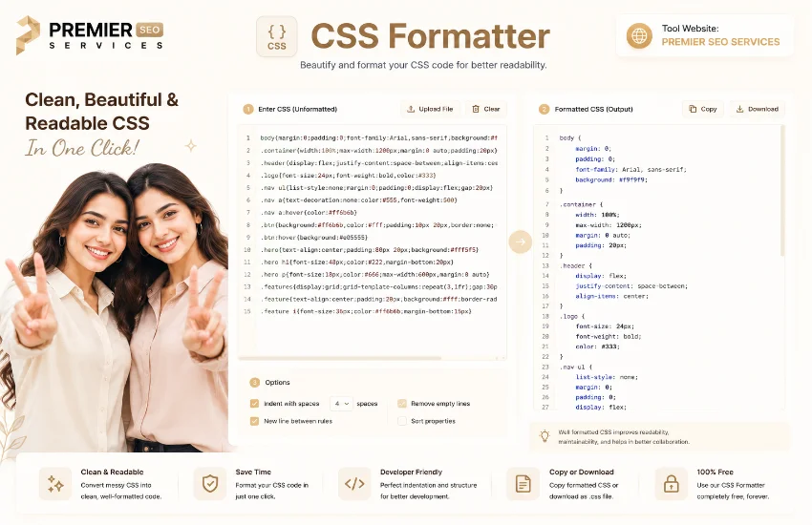Click the document Copy or Download icon
This screenshot has width=812, height=525.
point(524,484)
